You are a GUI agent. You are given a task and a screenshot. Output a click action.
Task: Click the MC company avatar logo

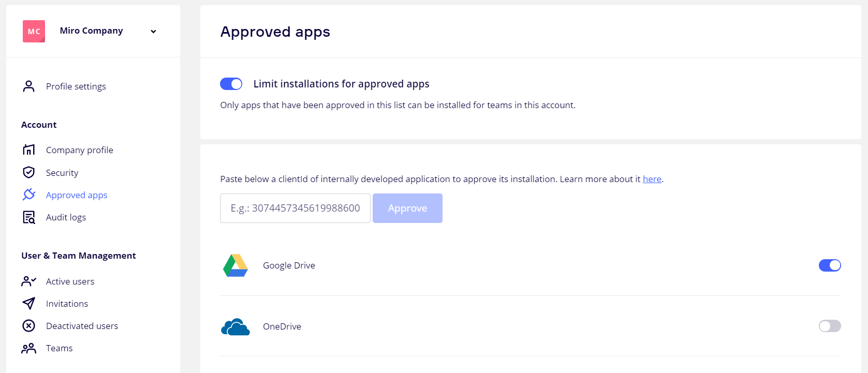click(x=34, y=31)
